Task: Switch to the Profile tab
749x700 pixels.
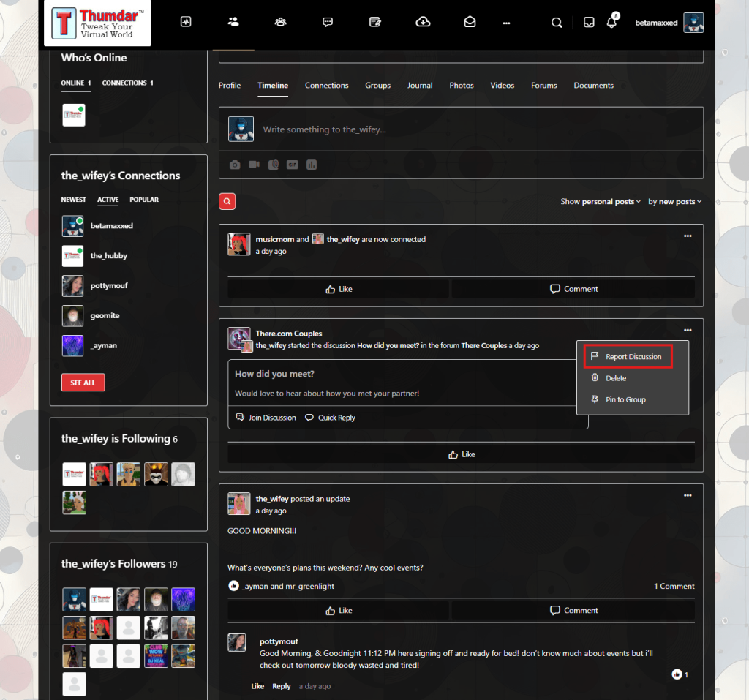Action: click(230, 85)
